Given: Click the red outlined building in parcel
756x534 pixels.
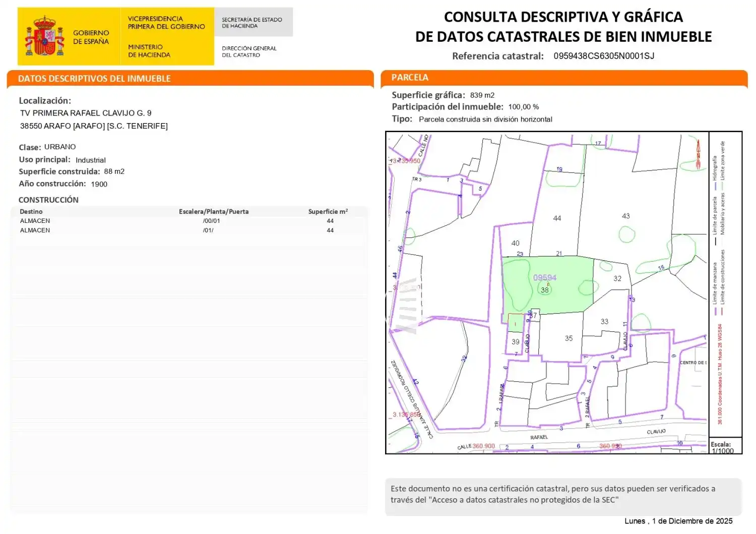Looking at the screenshot, I should (515, 323).
